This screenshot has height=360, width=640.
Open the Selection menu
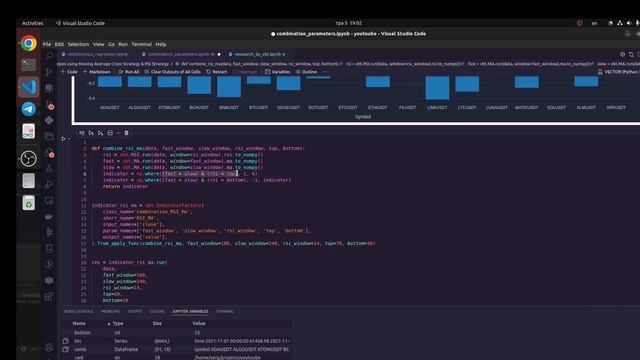click(78, 44)
